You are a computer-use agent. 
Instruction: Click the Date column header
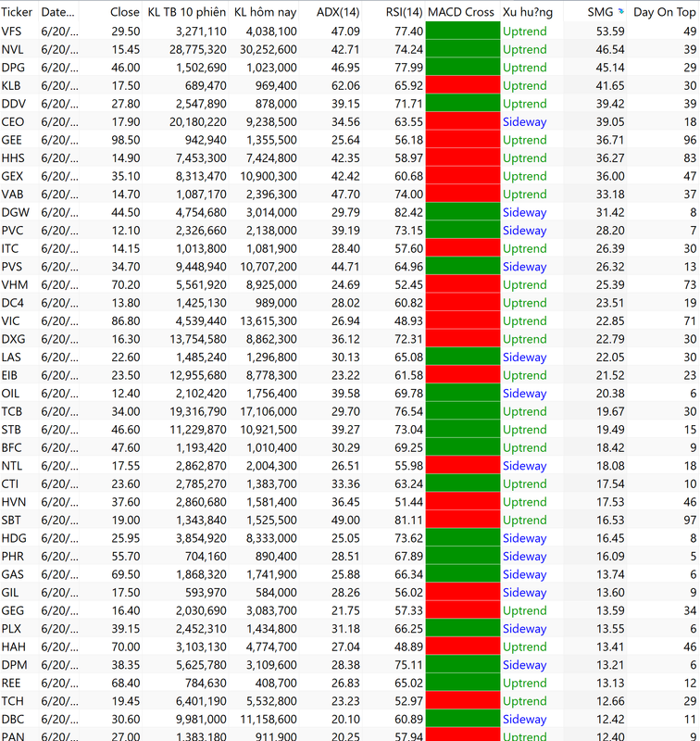pos(57,12)
